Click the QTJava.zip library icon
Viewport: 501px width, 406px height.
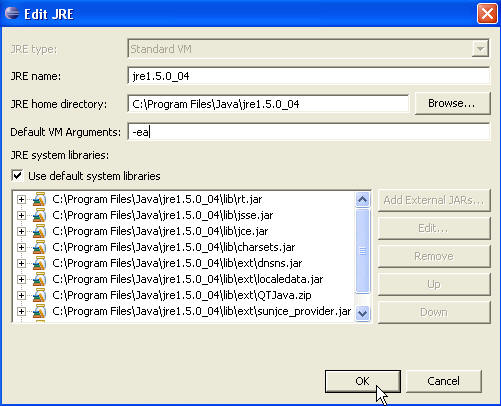pyautogui.click(x=39, y=295)
